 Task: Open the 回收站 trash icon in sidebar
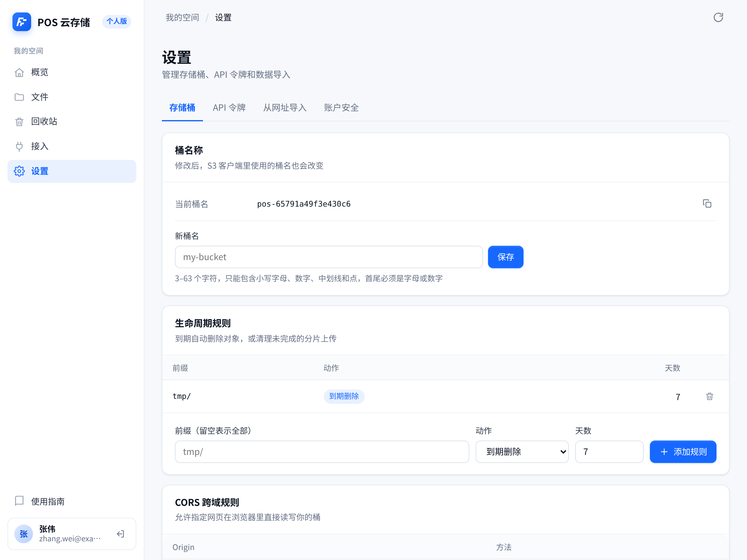click(19, 122)
